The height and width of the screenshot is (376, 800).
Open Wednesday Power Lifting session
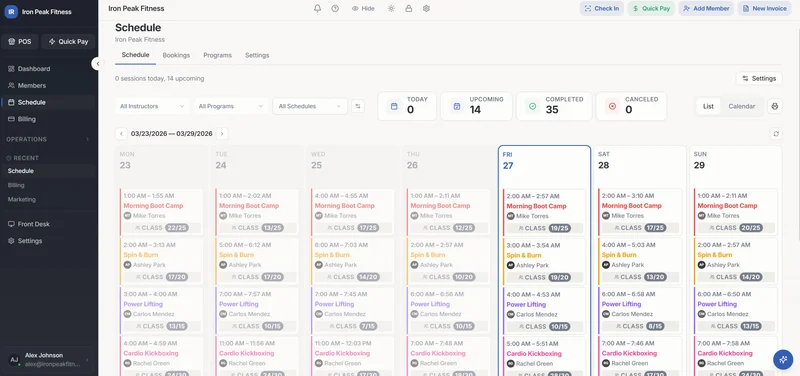353,310
